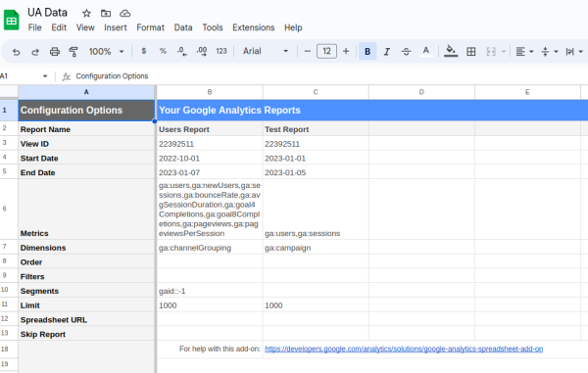Open the Format menu

150,27
